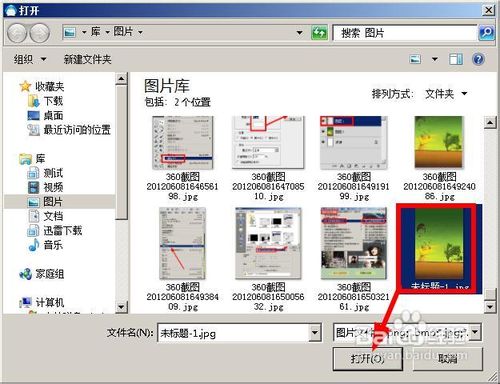
Task: Click the Back navigation arrow
Action: tap(16, 33)
